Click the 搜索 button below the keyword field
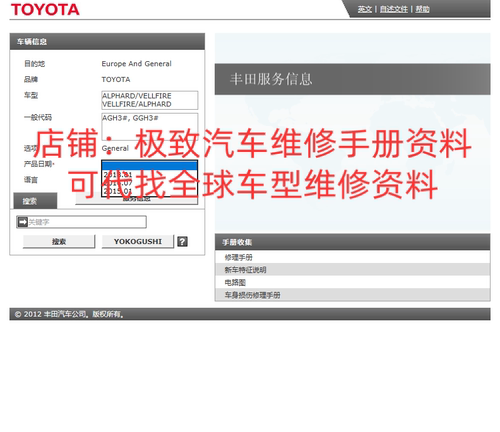The width and height of the screenshot is (500, 432). [x=59, y=241]
